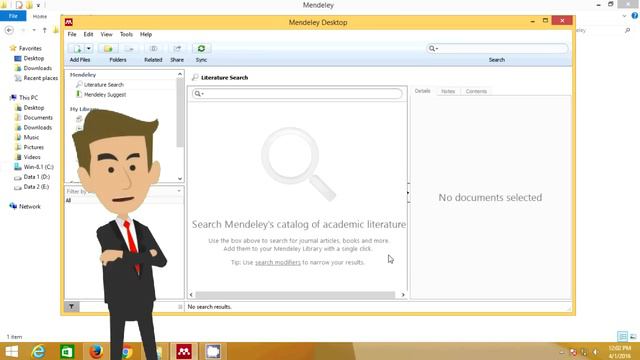Viewport: 640px width, 360px height.
Task: Switch to the Details tab
Action: (x=422, y=91)
